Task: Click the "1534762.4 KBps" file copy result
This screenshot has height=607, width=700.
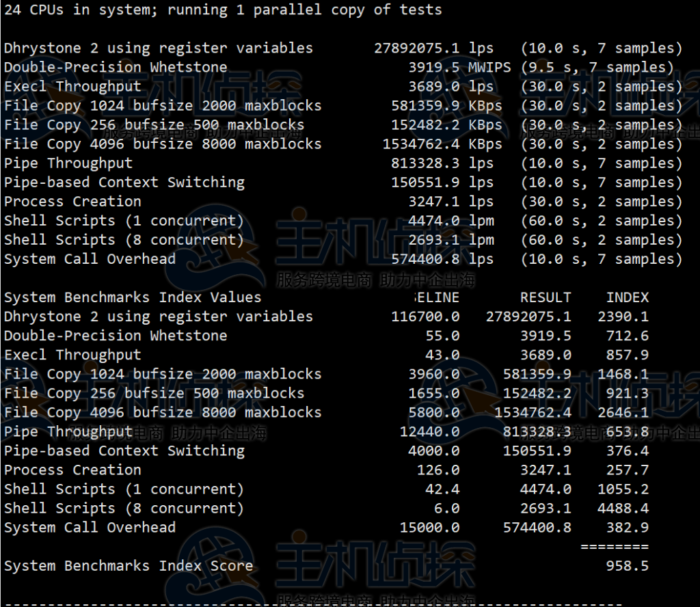Action: (x=442, y=144)
